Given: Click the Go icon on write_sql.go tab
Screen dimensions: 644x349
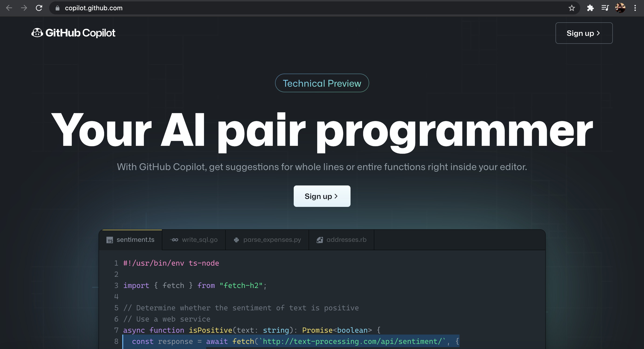Looking at the screenshot, I should click(x=174, y=240).
